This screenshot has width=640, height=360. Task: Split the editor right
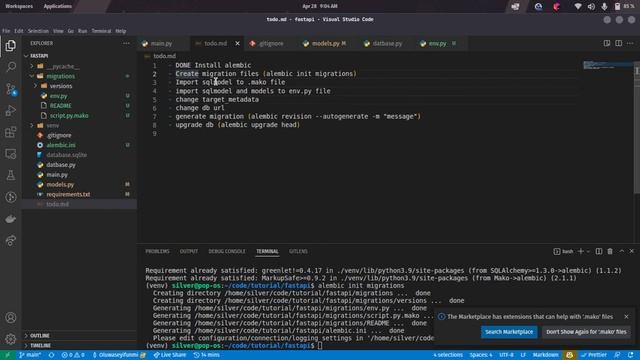[x=618, y=43]
